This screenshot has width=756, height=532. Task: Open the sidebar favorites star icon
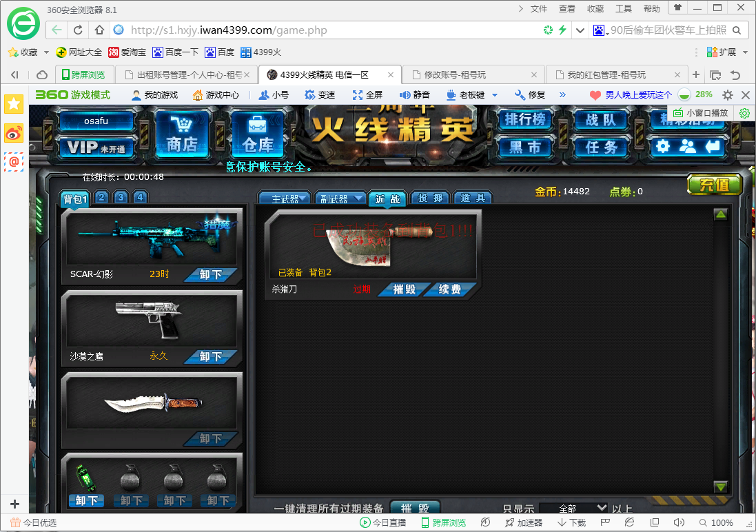click(x=14, y=103)
